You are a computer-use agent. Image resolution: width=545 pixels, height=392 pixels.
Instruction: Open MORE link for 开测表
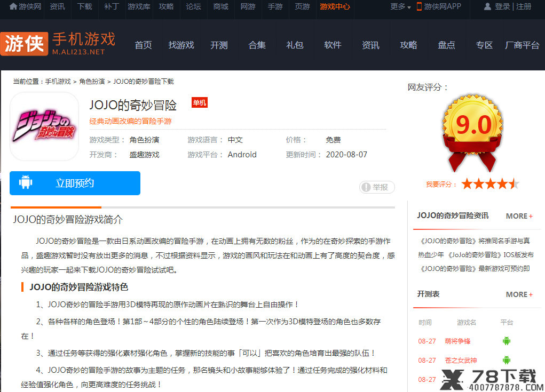click(519, 294)
